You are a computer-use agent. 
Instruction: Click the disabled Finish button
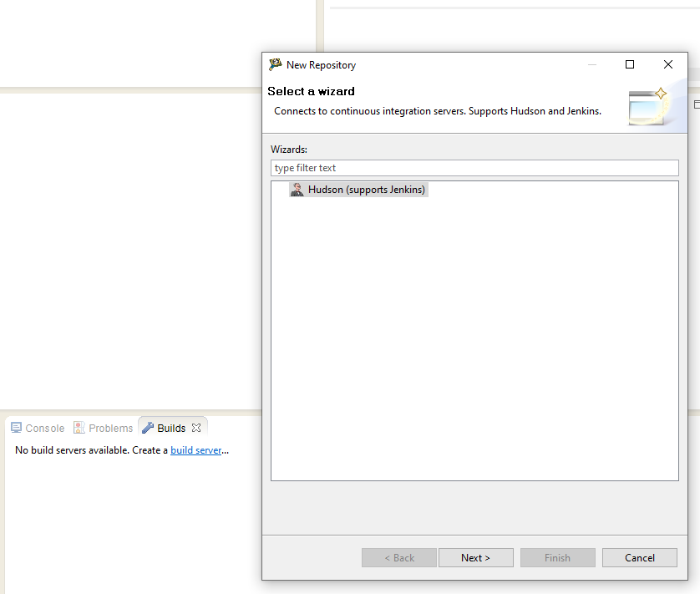coord(558,558)
